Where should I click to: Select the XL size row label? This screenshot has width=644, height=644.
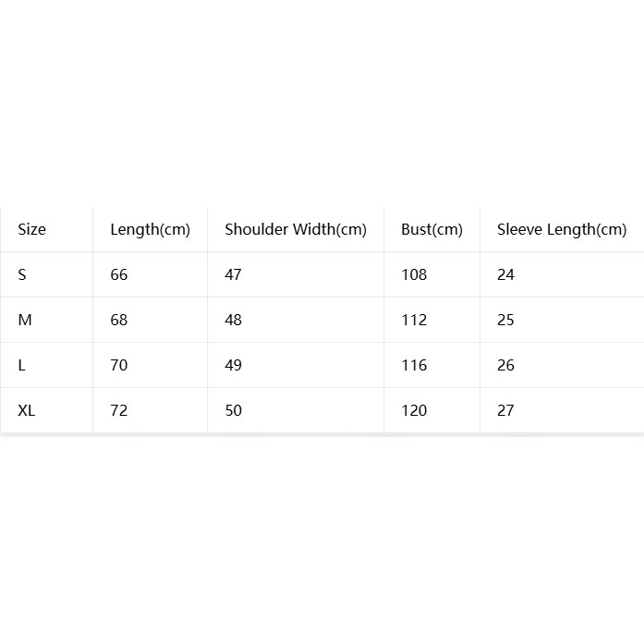26,410
